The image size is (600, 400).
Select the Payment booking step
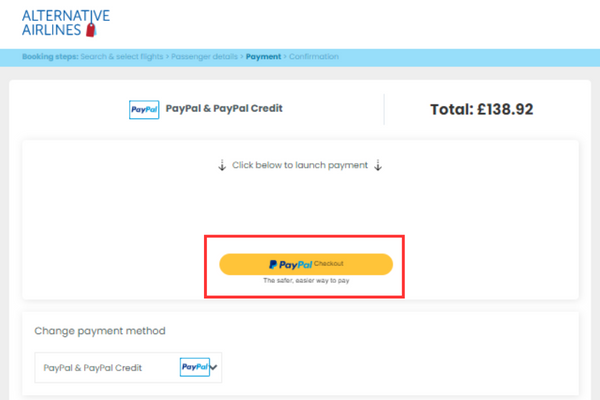(x=263, y=57)
